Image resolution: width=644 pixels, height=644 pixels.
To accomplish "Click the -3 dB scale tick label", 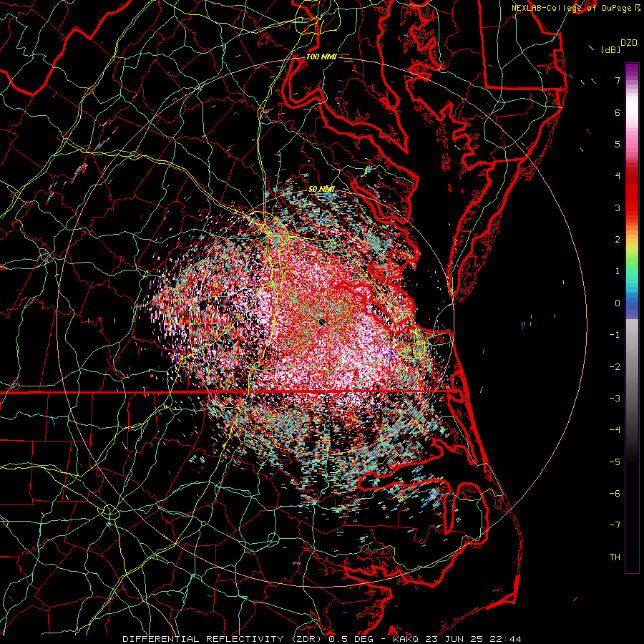I will coord(615,399).
